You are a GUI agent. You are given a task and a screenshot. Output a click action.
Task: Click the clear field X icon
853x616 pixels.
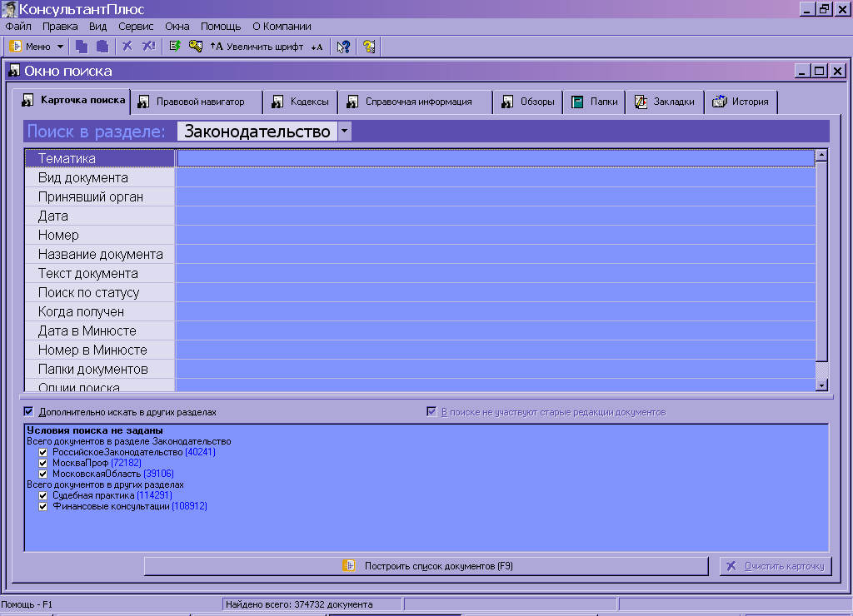click(x=127, y=47)
